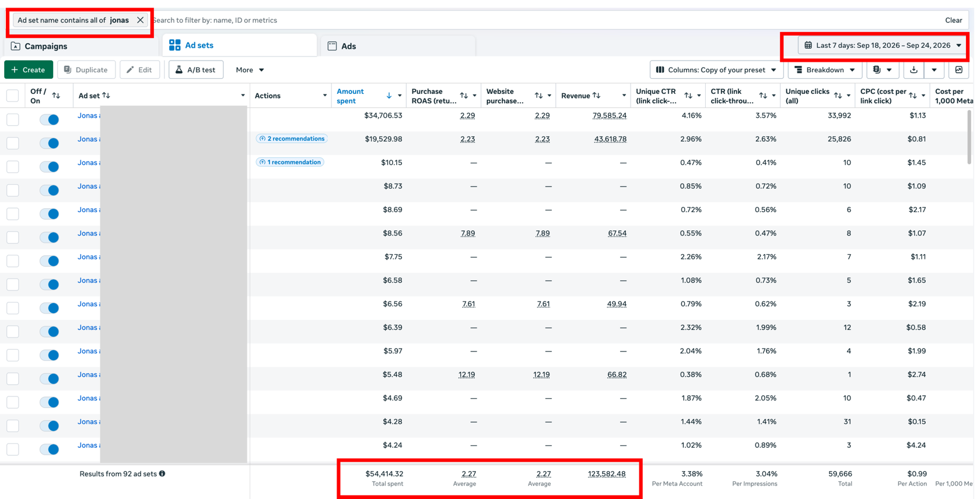Open the Jonas ad set in the $5.48 row
980x499 pixels.
(89, 374)
